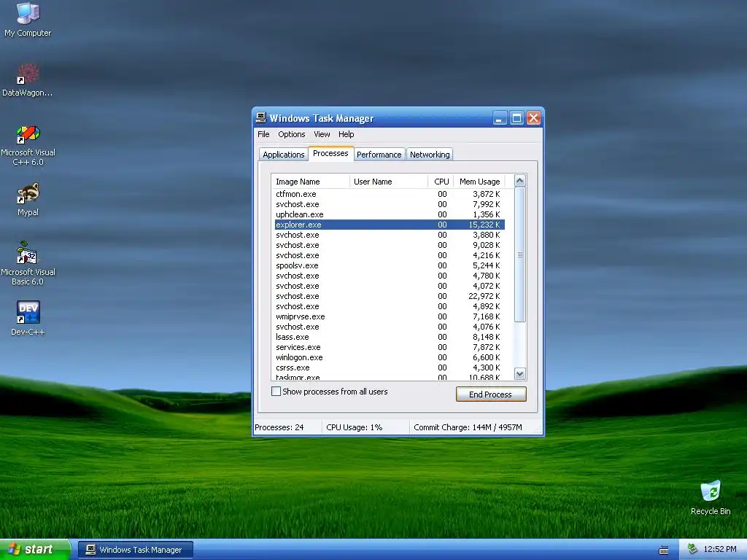Click Commit Charge status entry
This screenshot has width=747, height=560.
point(468,427)
